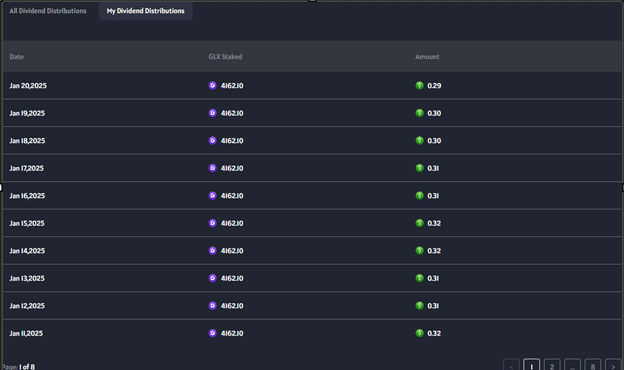Click the green dollar icon for Jan 20,2025
Viewport: 624px width, 370px height.
pos(419,86)
